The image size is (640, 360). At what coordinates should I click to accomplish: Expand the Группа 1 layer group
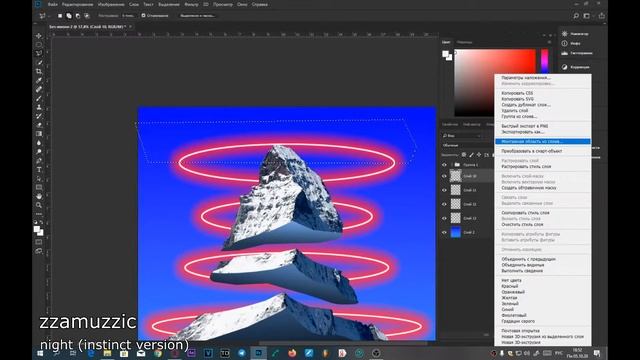tap(451, 165)
